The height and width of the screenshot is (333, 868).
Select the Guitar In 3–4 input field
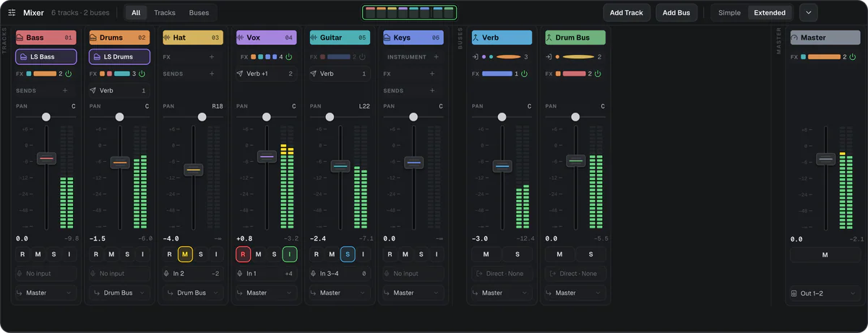coord(340,274)
